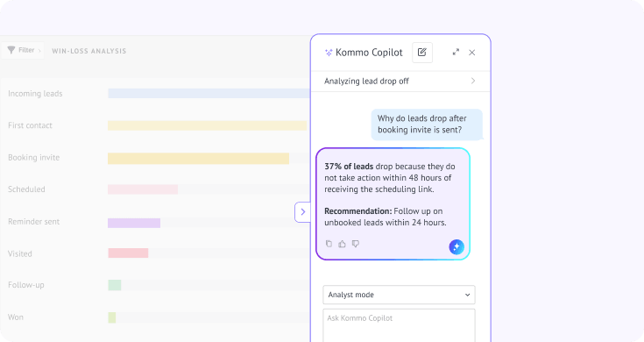Collapse the Copilot side panel with the arrow tab

click(302, 212)
